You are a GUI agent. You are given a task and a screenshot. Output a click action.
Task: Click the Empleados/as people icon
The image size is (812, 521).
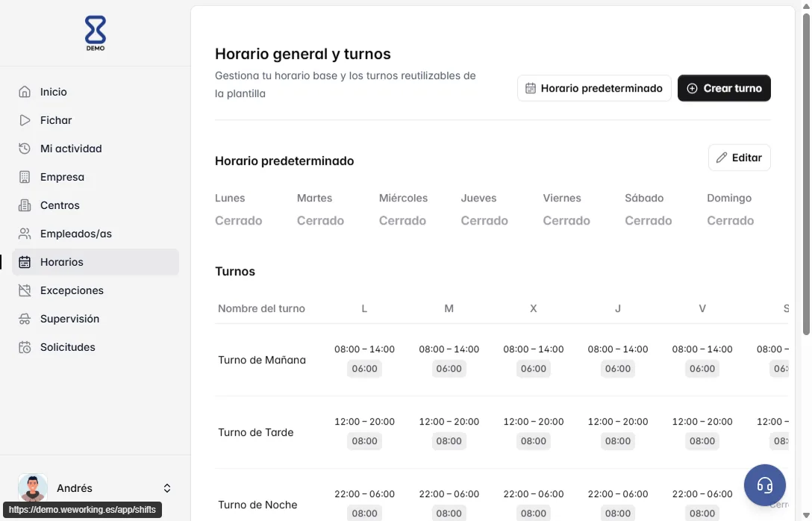click(x=25, y=234)
